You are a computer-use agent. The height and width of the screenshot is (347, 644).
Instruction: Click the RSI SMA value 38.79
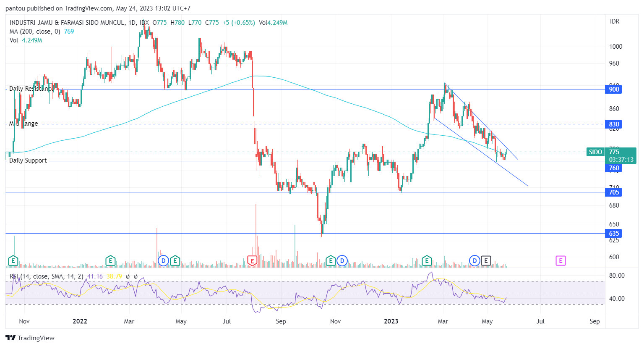[x=114, y=276]
